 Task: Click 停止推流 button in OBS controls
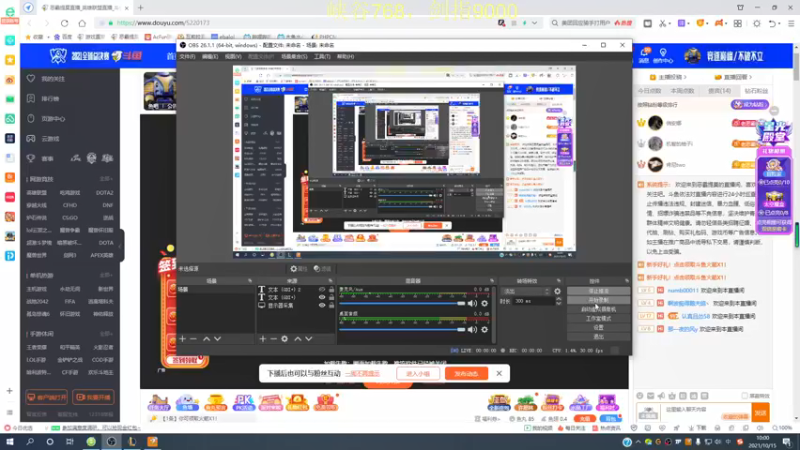(598, 291)
